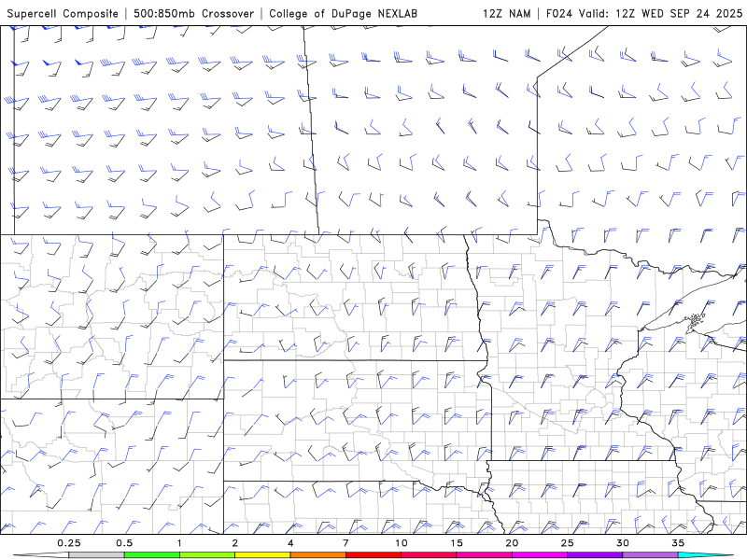The width and height of the screenshot is (747, 560).
Task: Click the scale value 1
Action: [x=179, y=543]
